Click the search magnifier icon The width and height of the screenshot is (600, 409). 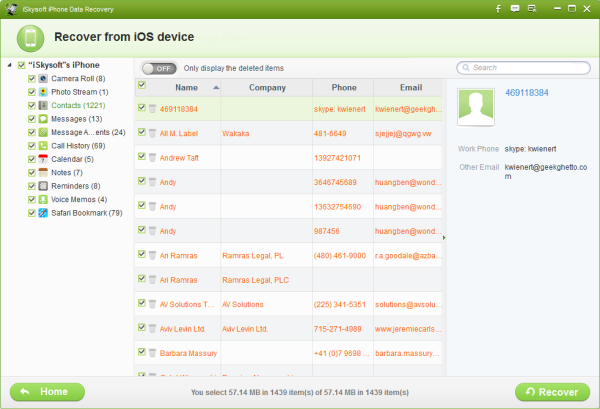coord(466,68)
